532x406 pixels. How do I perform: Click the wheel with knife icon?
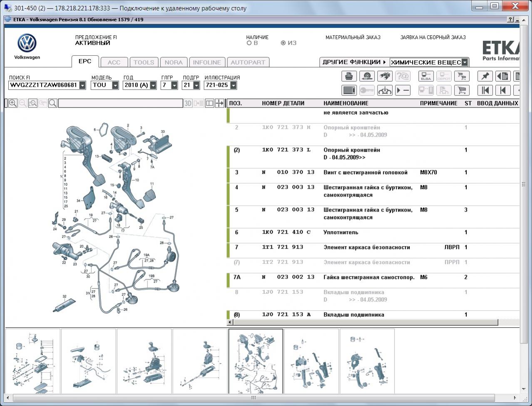[x=367, y=76]
